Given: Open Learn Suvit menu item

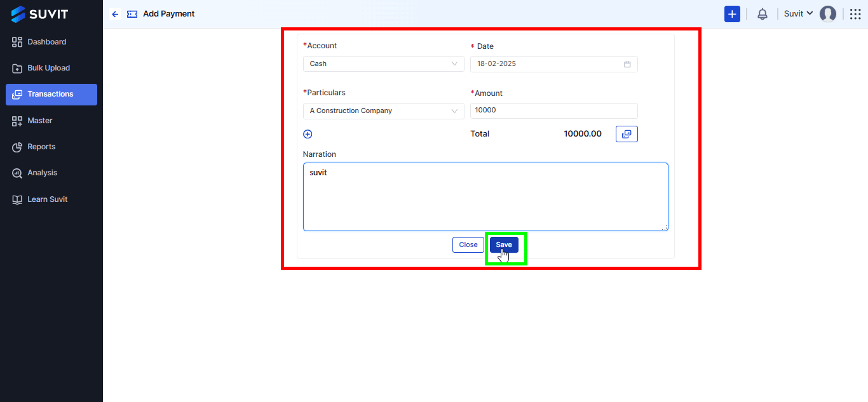Looking at the screenshot, I should (51, 199).
